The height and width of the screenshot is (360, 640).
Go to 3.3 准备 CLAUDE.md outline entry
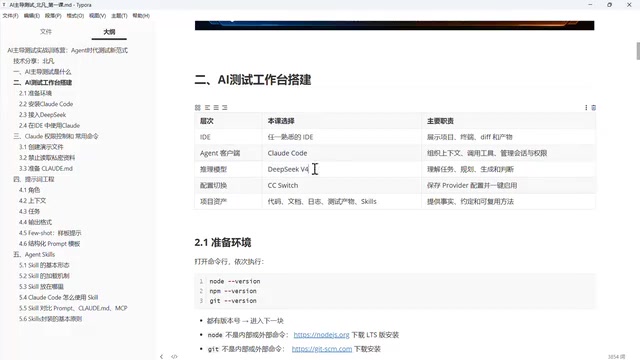(45, 168)
